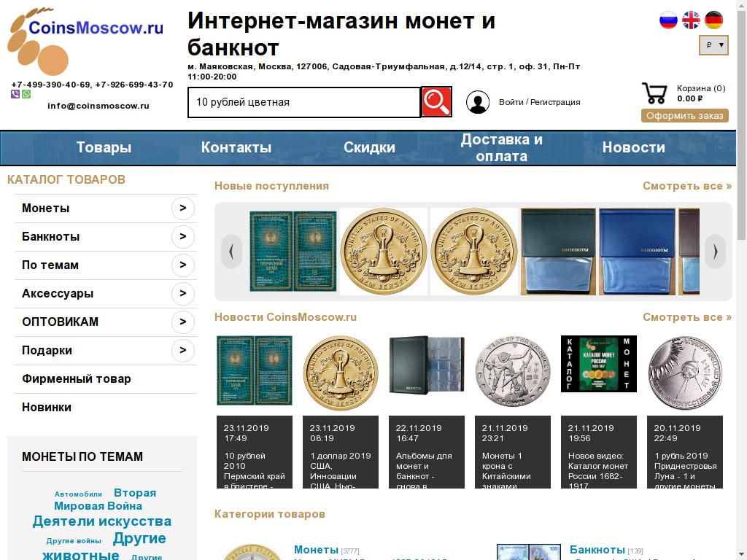747x560 pixels.
Task: Switch language via the Russian flag
Action: pos(668,20)
